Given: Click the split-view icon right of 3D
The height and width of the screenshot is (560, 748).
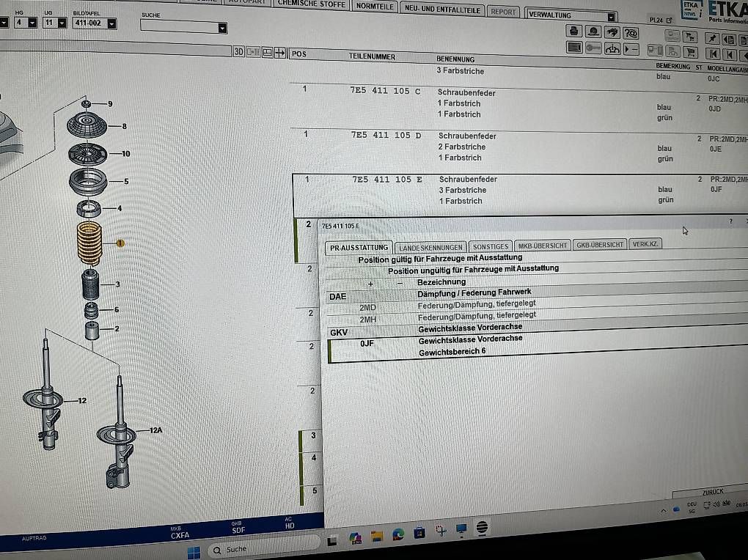Looking at the screenshot, I should pyautogui.click(x=253, y=52).
